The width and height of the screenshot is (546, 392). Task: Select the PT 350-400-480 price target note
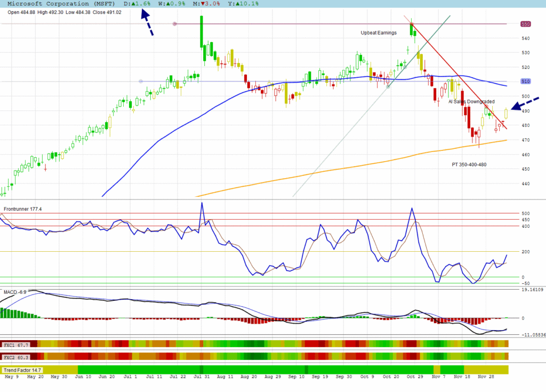pos(469,165)
